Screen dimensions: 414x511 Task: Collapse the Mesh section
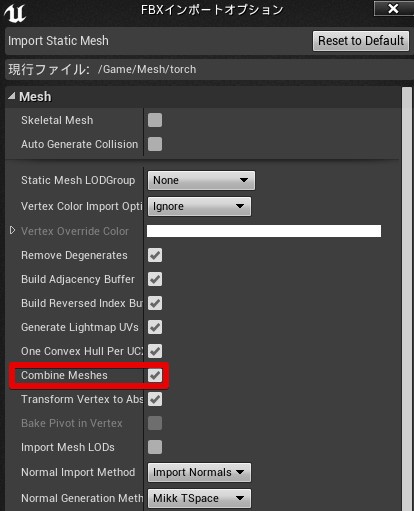(x=12, y=97)
